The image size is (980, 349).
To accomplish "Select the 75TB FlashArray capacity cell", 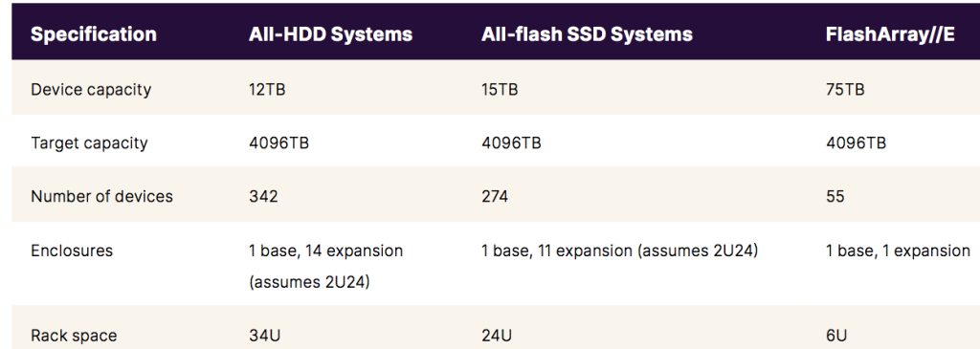I will pos(845,89).
